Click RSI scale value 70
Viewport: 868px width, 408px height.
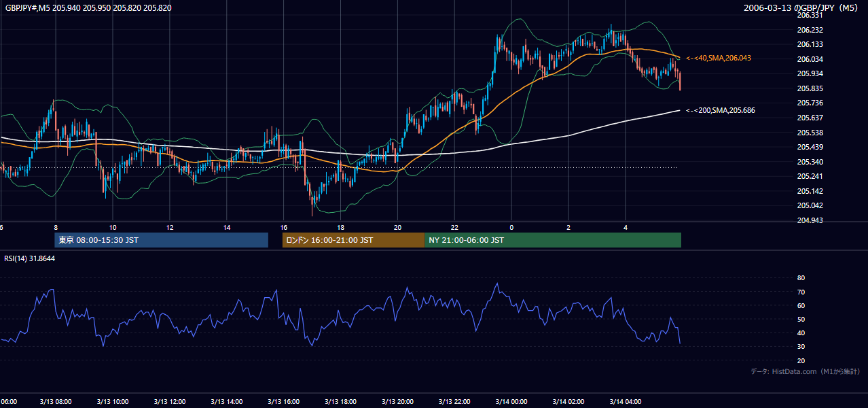coord(801,292)
